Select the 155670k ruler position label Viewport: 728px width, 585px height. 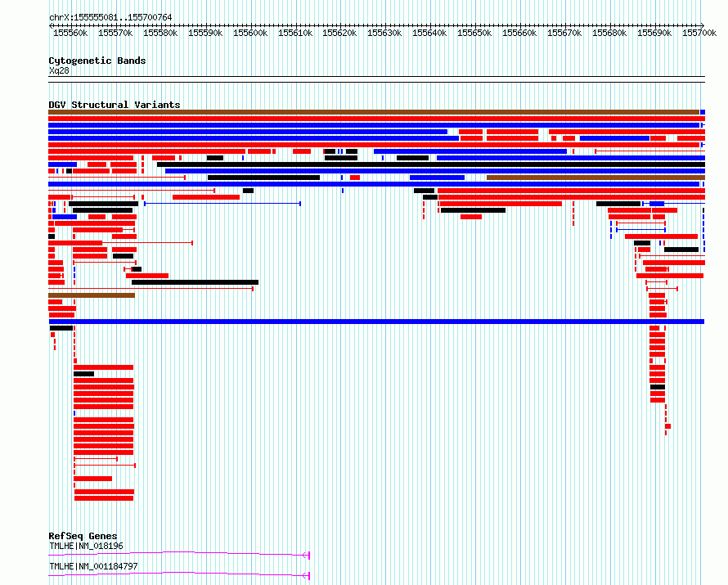tap(564, 33)
